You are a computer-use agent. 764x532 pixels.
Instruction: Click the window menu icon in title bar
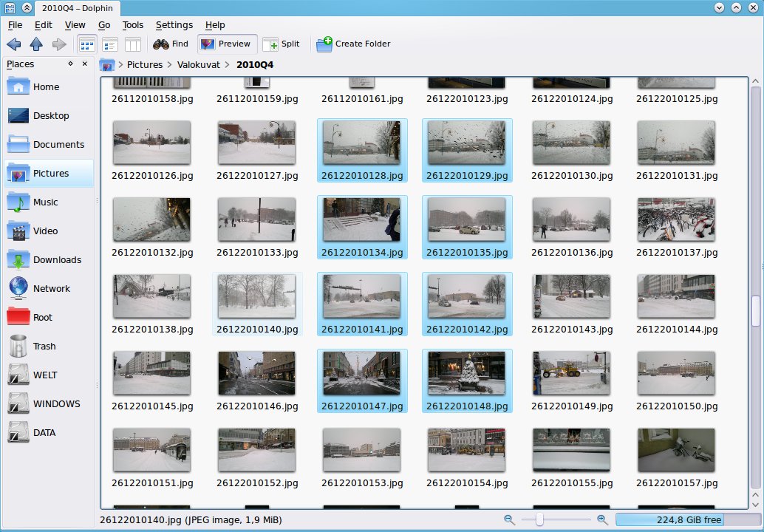(x=10, y=8)
